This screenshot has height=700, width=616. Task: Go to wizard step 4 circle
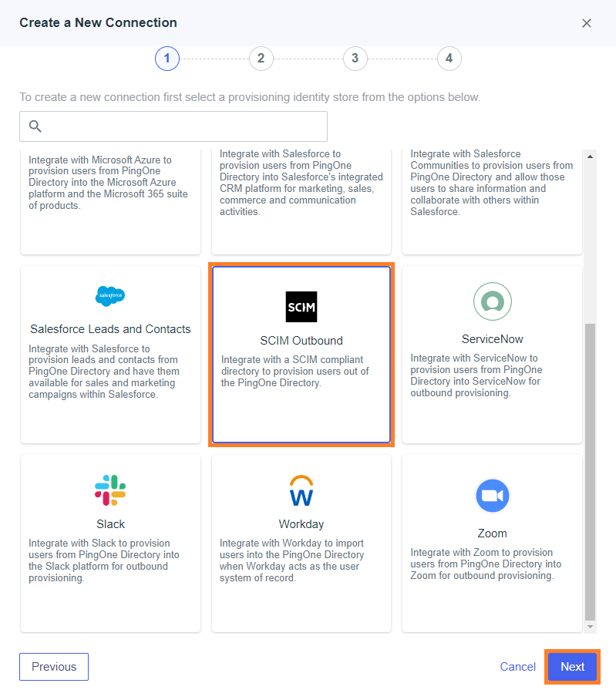click(x=449, y=59)
